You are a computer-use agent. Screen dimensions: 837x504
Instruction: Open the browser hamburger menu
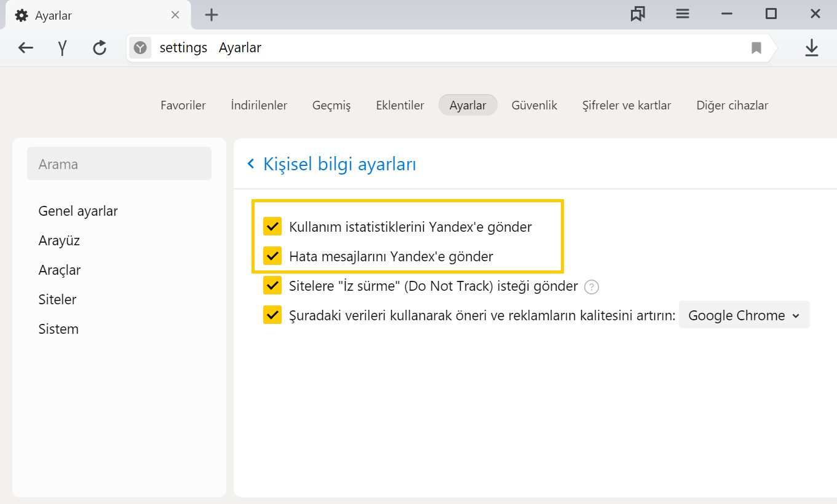683,14
